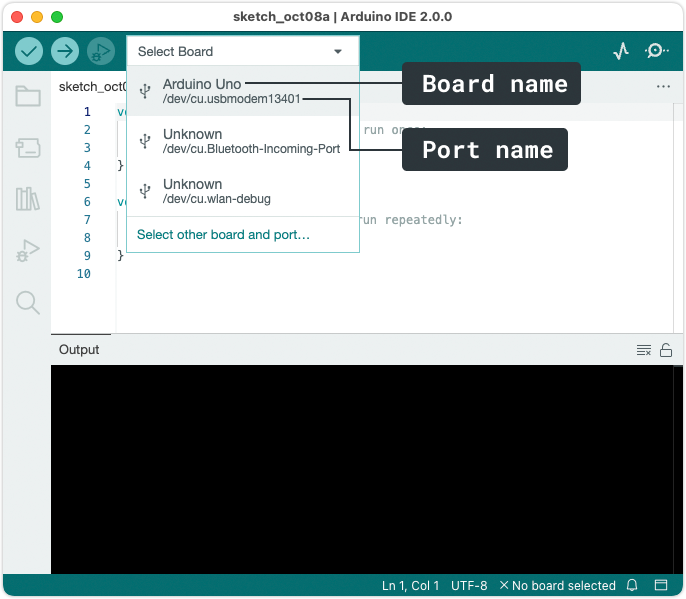This screenshot has width=686, height=599.
Task: Open the Sketchbook folder panel
Action: coord(28,96)
